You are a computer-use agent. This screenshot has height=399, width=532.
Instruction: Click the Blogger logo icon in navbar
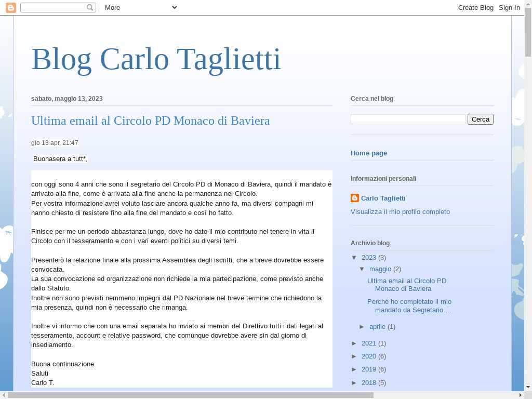point(11,7)
